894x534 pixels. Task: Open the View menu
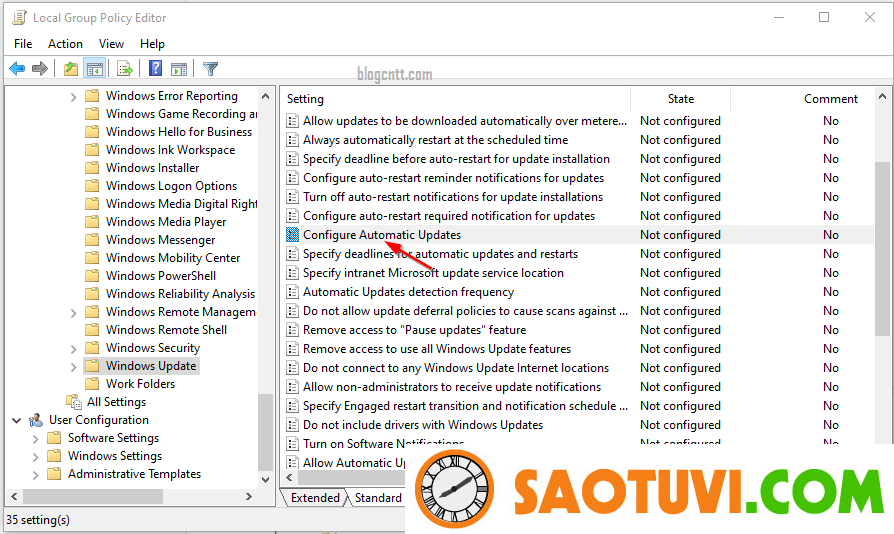(x=111, y=44)
